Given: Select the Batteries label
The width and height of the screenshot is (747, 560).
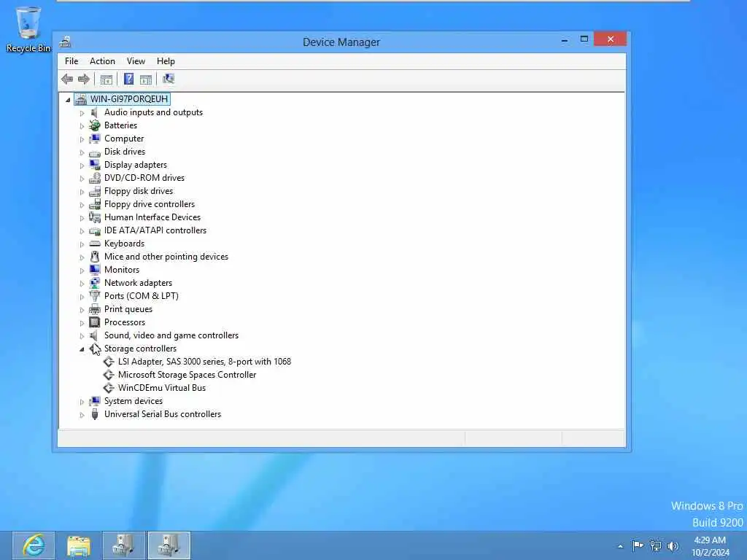Looking at the screenshot, I should pyautogui.click(x=120, y=125).
